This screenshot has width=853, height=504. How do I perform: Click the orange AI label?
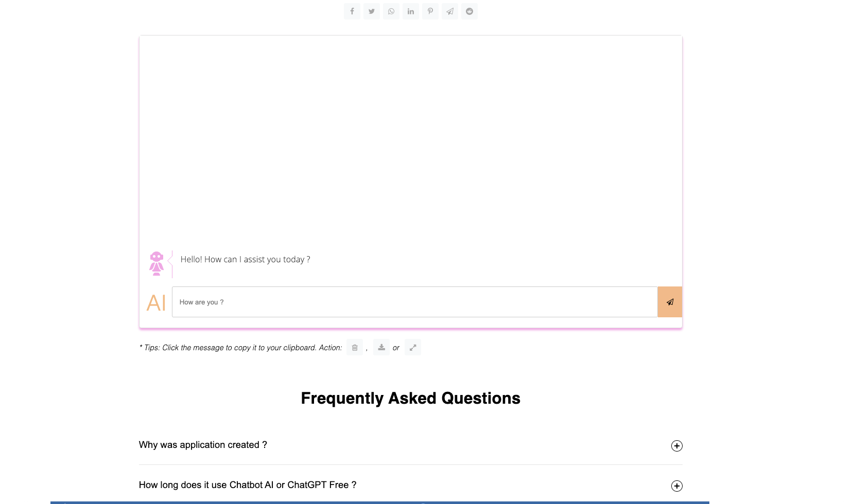[156, 303]
